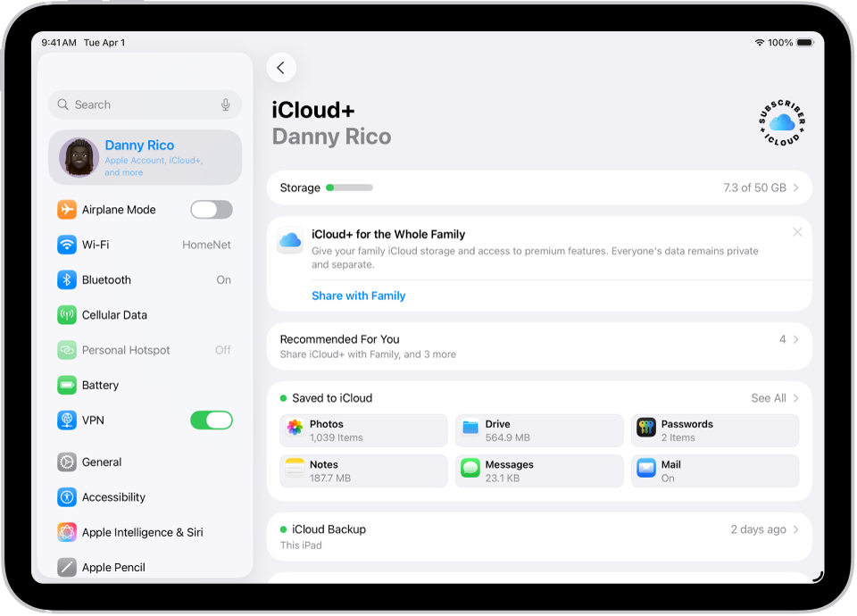This screenshot has height=616, width=857.
Task: Select the Messages icon under Saved to iCloud
Action: [x=470, y=470]
